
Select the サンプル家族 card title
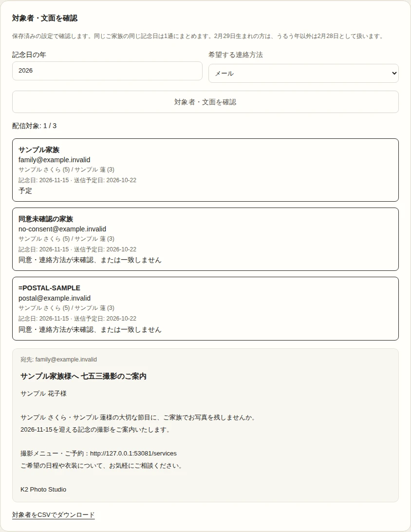pos(39,150)
